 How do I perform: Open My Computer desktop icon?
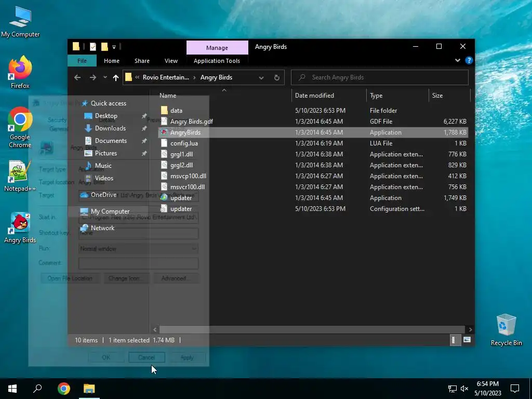(x=20, y=22)
